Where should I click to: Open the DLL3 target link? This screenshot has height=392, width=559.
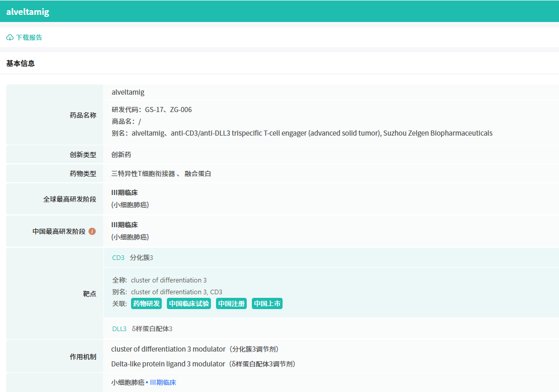tap(119, 329)
